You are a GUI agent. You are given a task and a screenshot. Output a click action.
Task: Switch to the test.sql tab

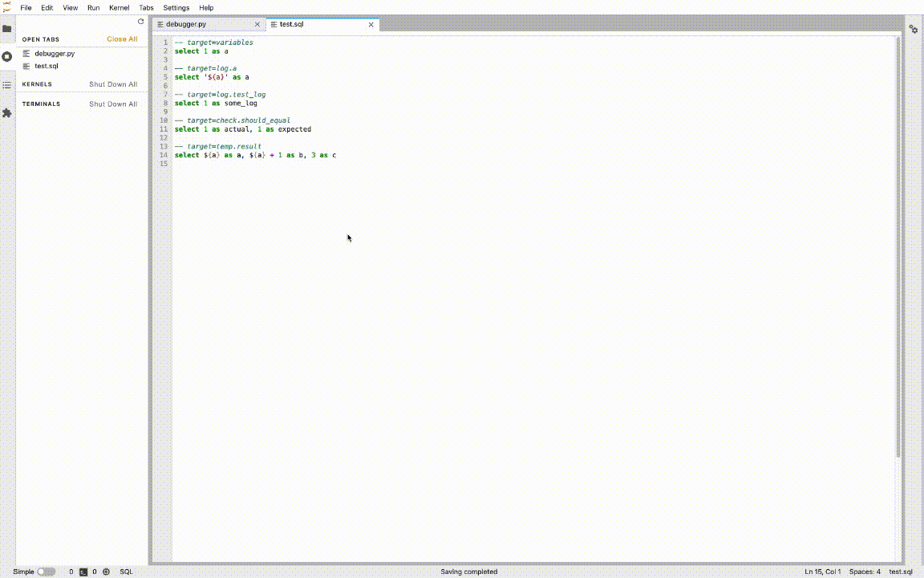[291, 24]
